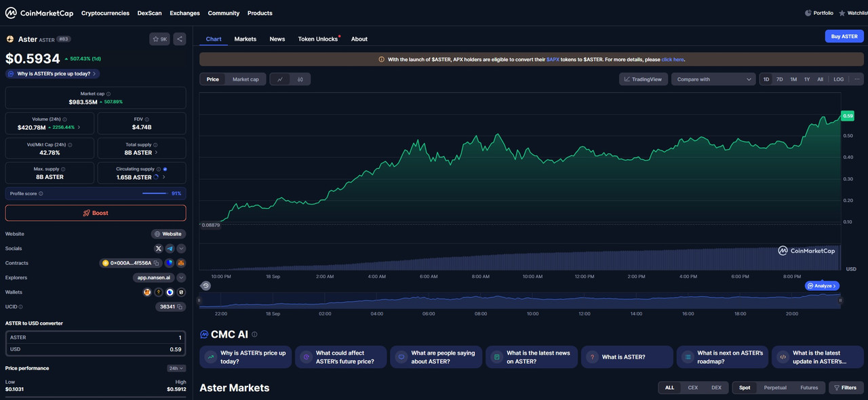Click the Boost button
Image resolution: width=868 pixels, height=400 pixels.
click(x=96, y=213)
